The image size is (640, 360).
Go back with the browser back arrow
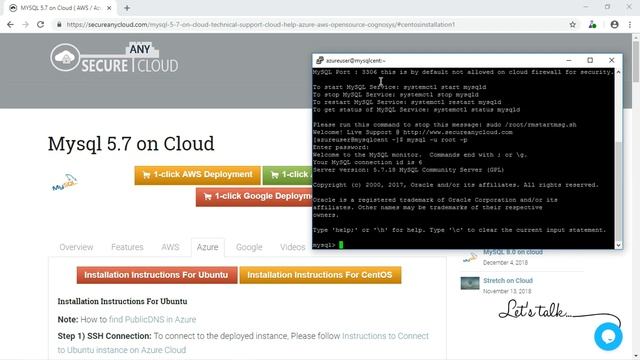coord(10,24)
